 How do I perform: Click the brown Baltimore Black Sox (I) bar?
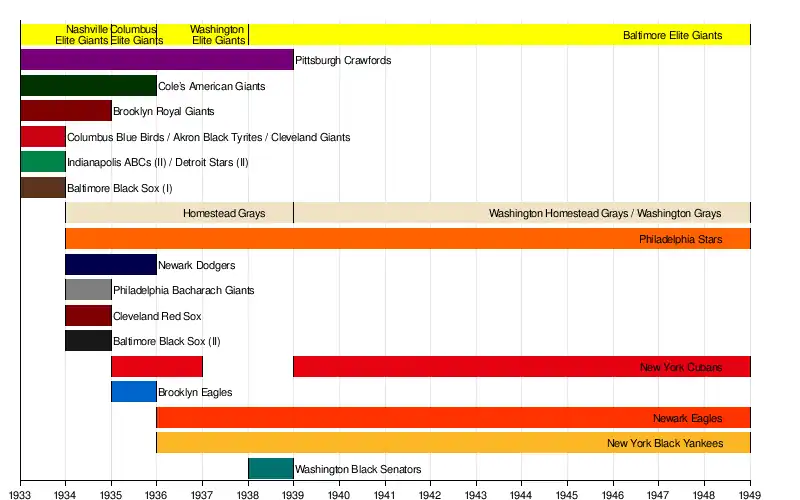pyautogui.click(x=42, y=188)
